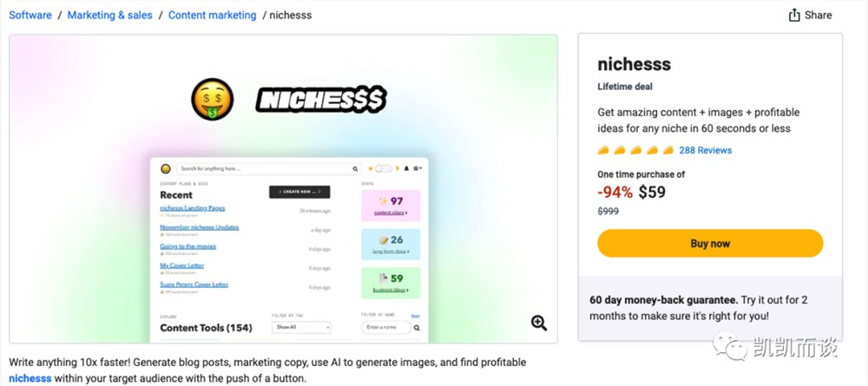Open the Show All tag filter dropdown
The height and width of the screenshot is (386, 868).
[x=302, y=327]
